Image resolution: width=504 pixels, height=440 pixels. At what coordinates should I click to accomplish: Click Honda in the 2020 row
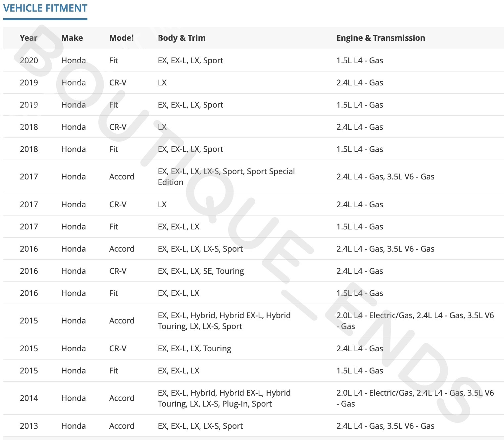[74, 60]
